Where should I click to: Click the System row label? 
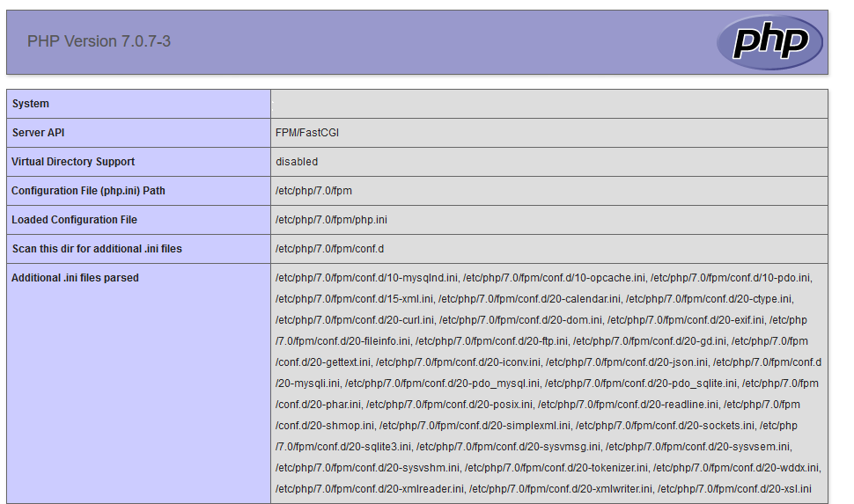click(x=31, y=104)
